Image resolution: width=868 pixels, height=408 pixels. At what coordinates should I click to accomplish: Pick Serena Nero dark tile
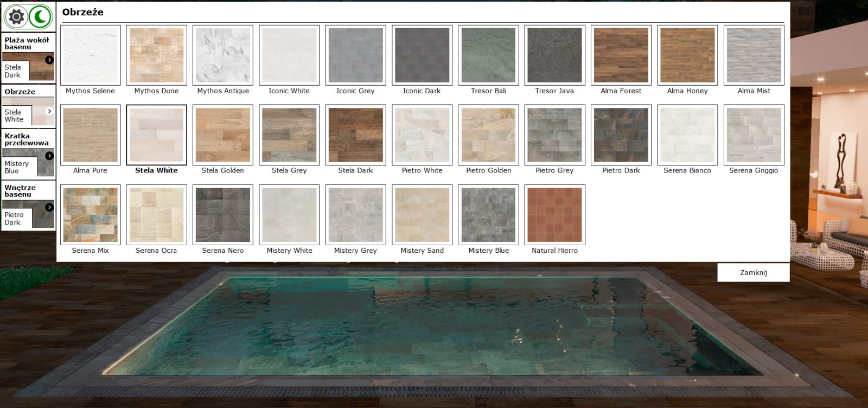223,215
